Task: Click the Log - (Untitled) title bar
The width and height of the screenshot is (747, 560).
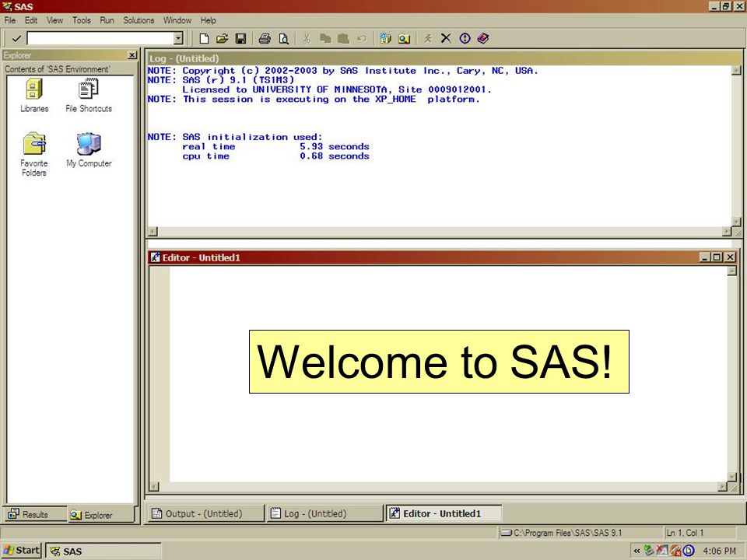Action: coord(444,58)
